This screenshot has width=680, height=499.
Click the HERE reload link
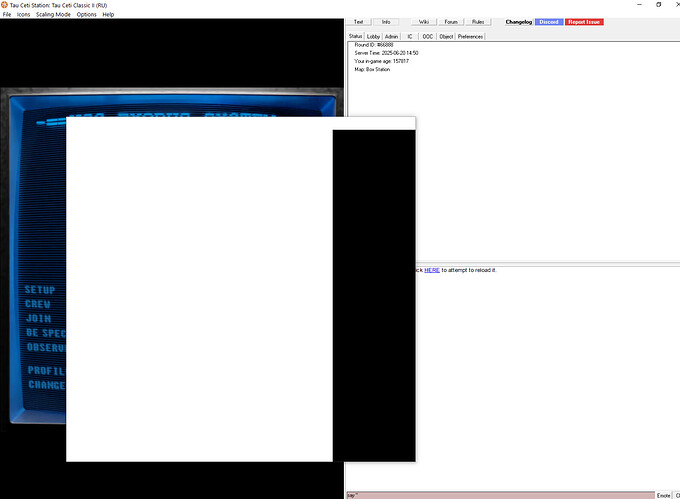click(x=432, y=270)
